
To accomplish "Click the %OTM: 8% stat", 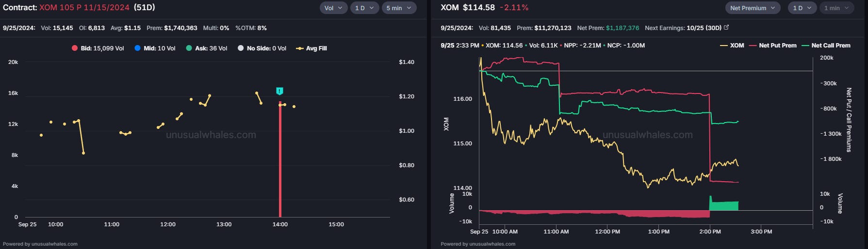I will coord(251,28).
